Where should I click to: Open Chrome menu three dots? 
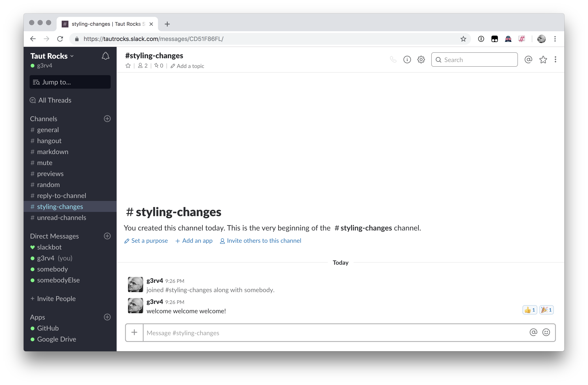pyautogui.click(x=555, y=39)
